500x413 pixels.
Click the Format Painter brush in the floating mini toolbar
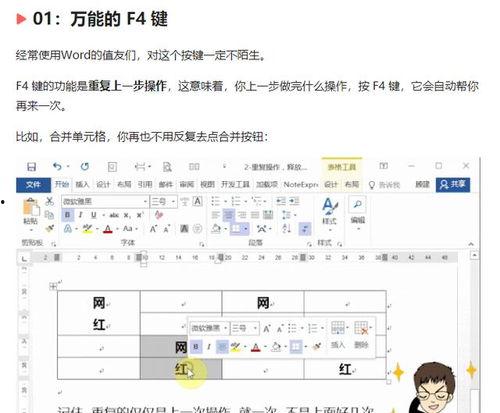click(x=317, y=347)
